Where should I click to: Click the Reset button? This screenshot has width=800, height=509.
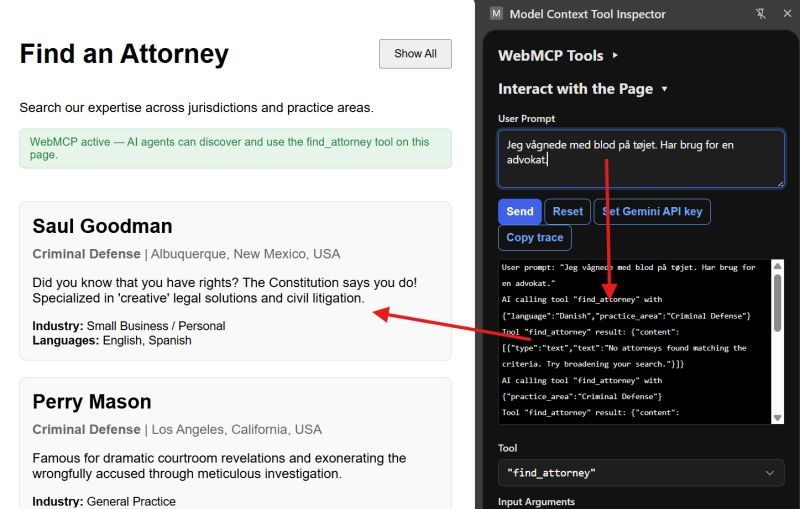[x=567, y=211]
